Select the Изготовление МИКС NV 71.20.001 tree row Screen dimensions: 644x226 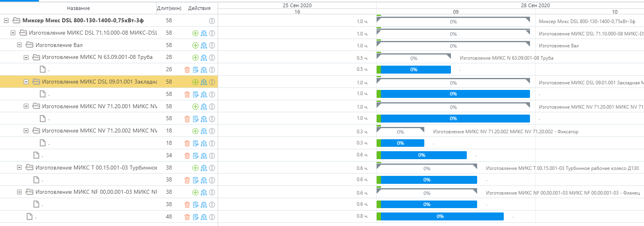point(99,106)
